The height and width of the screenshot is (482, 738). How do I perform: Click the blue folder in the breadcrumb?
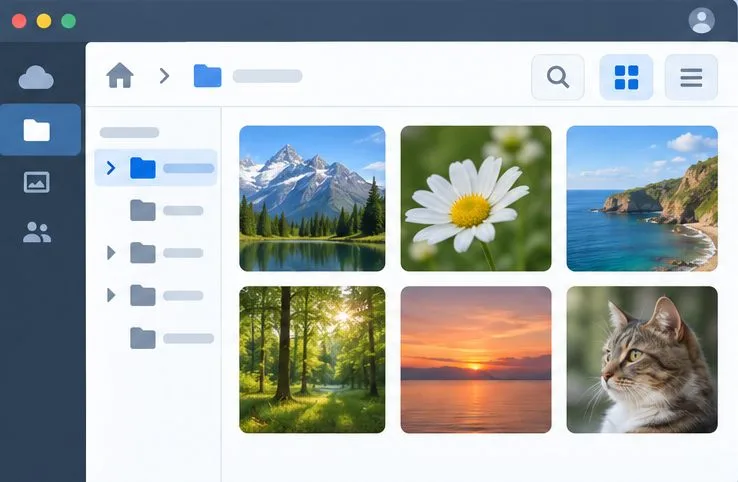tap(208, 76)
